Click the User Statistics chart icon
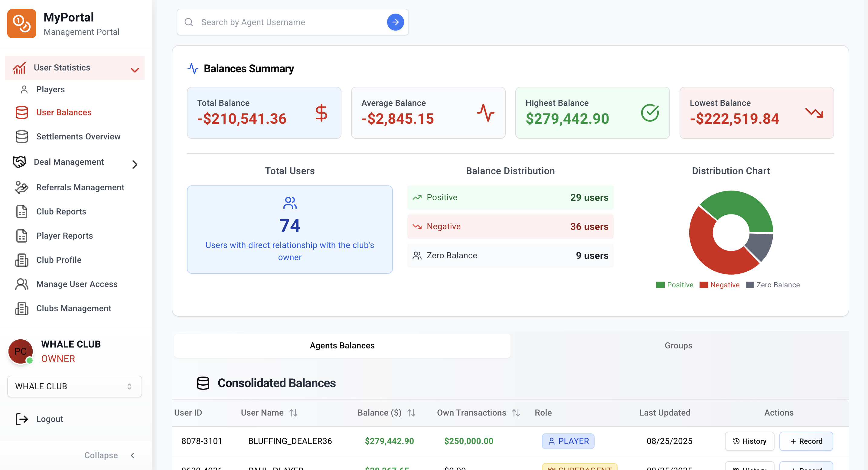Viewport: 868px width, 470px height. (19, 68)
